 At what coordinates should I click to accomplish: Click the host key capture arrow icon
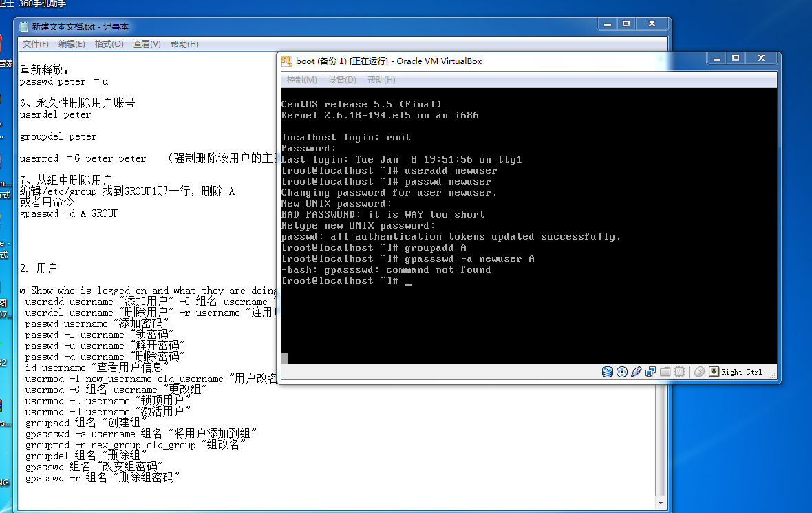[714, 372]
